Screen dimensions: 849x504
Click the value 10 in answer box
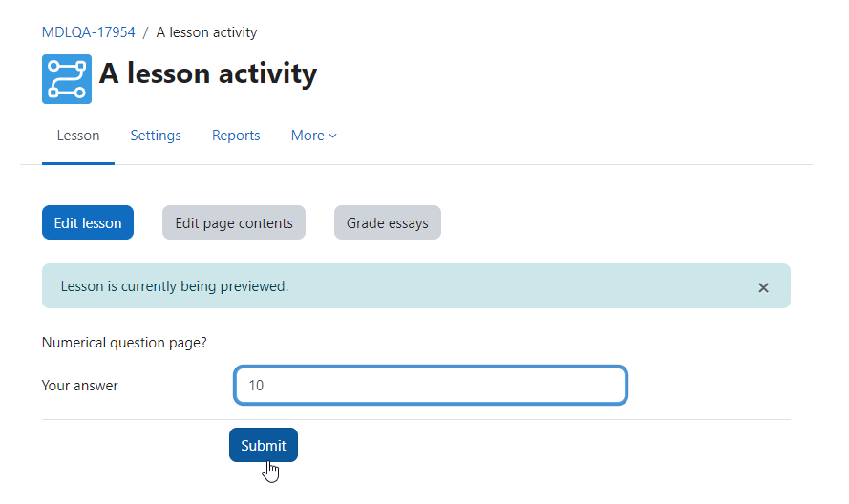[x=256, y=386]
